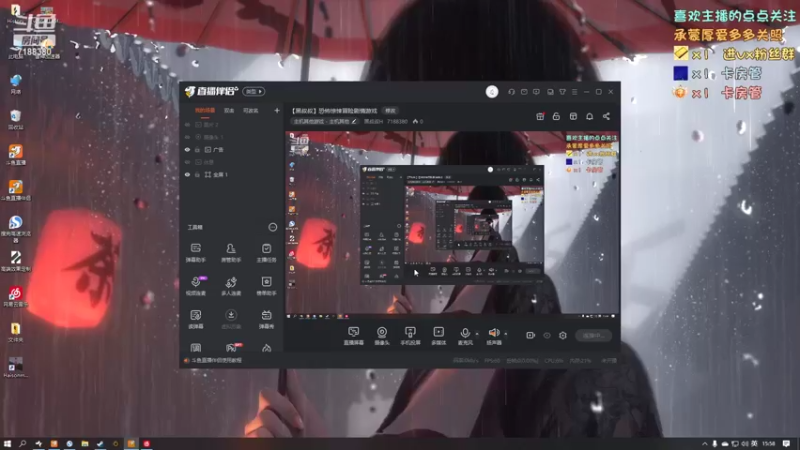The width and height of the screenshot is (800, 450).
Task: Click the flame tool in the toolbox bottom row
Action: 266,348
